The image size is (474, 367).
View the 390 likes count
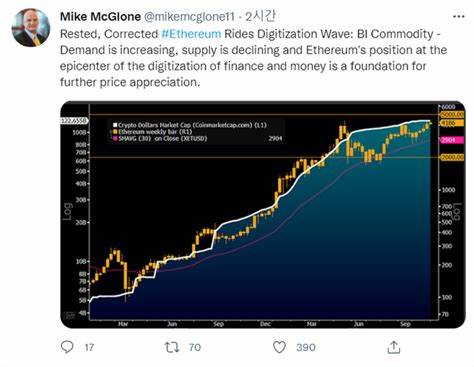pyautogui.click(x=306, y=347)
